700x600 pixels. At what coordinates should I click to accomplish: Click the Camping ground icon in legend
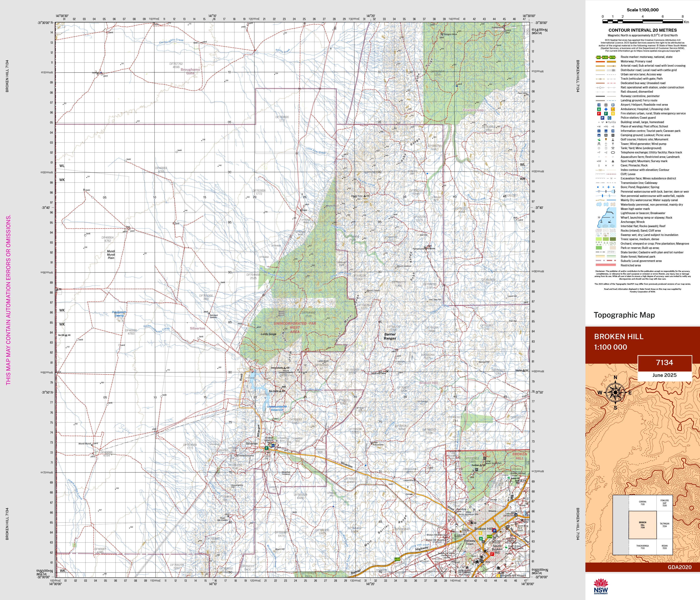tap(599, 135)
